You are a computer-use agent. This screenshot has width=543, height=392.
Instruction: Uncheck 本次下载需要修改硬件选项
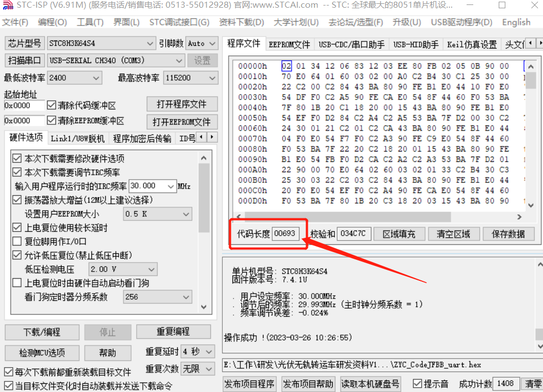tap(17, 159)
